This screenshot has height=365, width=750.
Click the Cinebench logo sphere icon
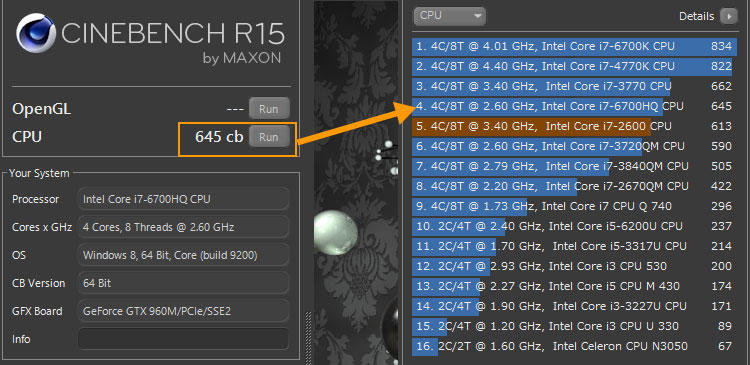[36, 33]
